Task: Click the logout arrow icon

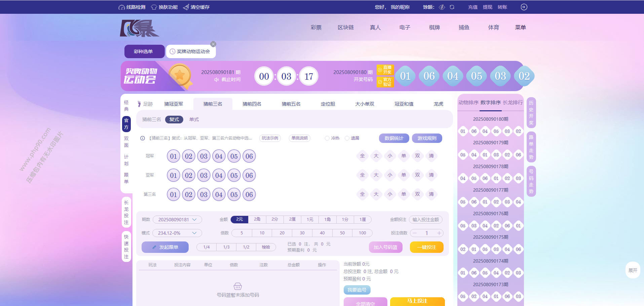Action: pos(524,7)
